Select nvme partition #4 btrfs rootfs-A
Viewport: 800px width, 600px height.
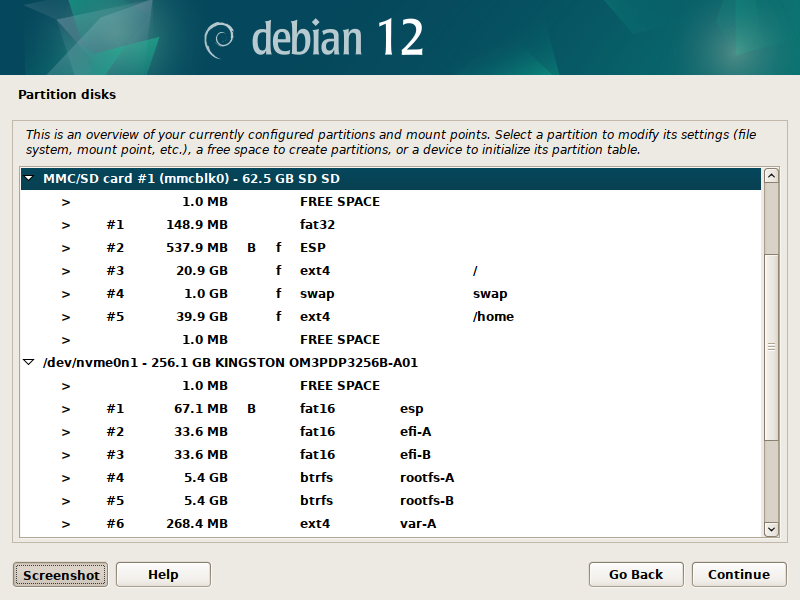tap(391, 477)
